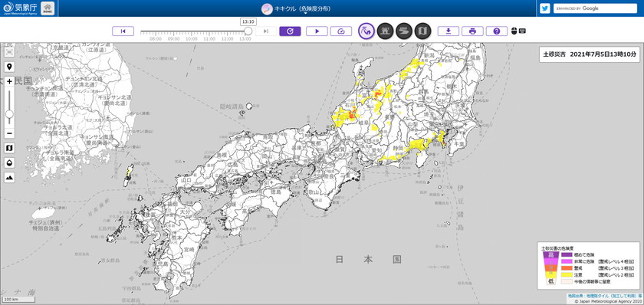Print the current map
644x305 pixels.
tap(472, 31)
